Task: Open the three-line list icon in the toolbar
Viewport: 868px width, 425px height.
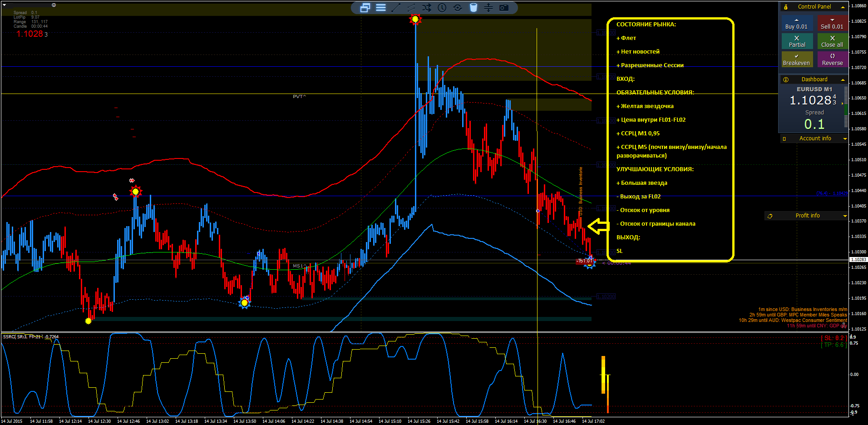Action: pyautogui.click(x=381, y=8)
